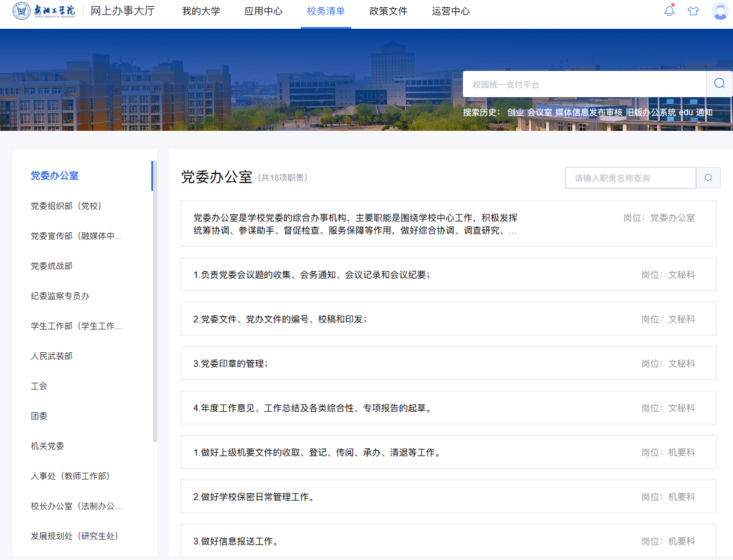Open the user avatar profile
Screen dimensions: 733x560
pos(720,11)
